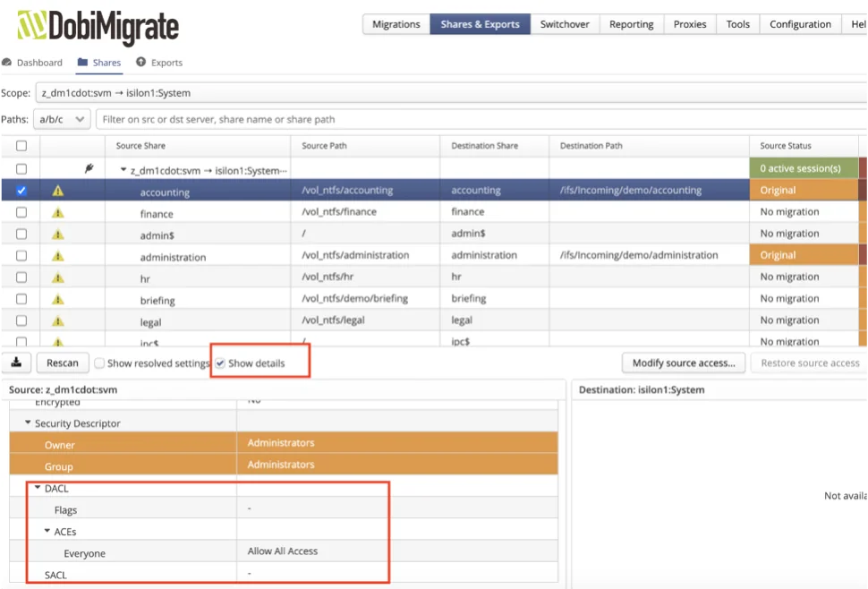Image resolution: width=868 pixels, height=589 pixels.
Task: Click the warning icon in the finance row
Action: click(58, 213)
